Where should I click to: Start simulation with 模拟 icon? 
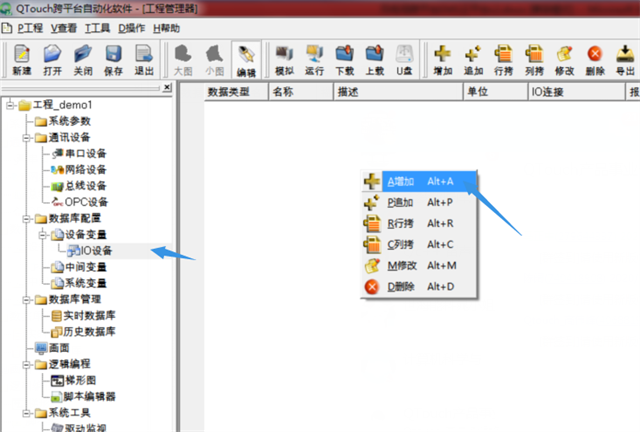(x=284, y=60)
